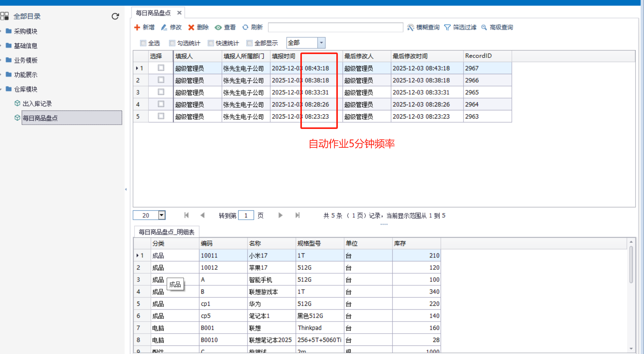The width and height of the screenshot is (644, 354).
Task: Click the red 删除 delete icon
Action: click(x=191, y=27)
